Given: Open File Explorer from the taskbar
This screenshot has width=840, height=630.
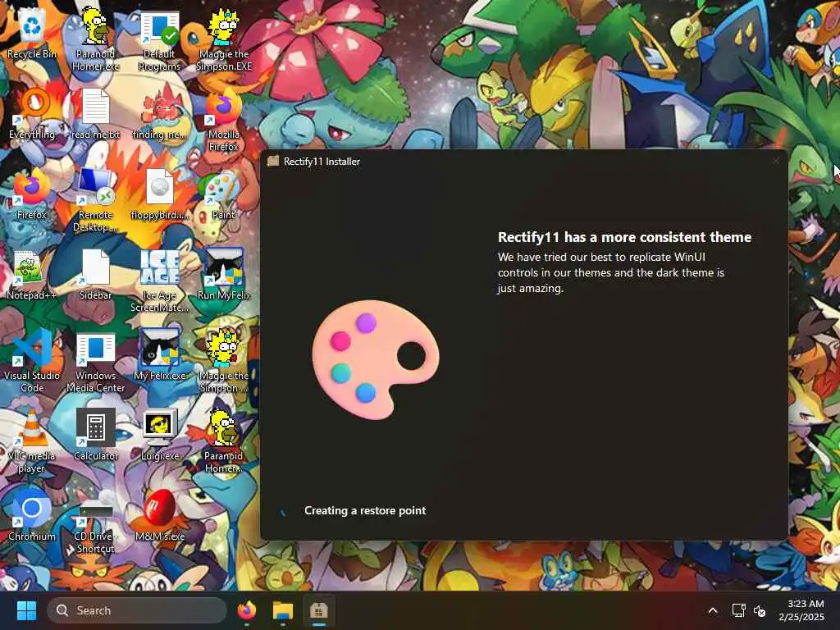Looking at the screenshot, I should point(283,610).
